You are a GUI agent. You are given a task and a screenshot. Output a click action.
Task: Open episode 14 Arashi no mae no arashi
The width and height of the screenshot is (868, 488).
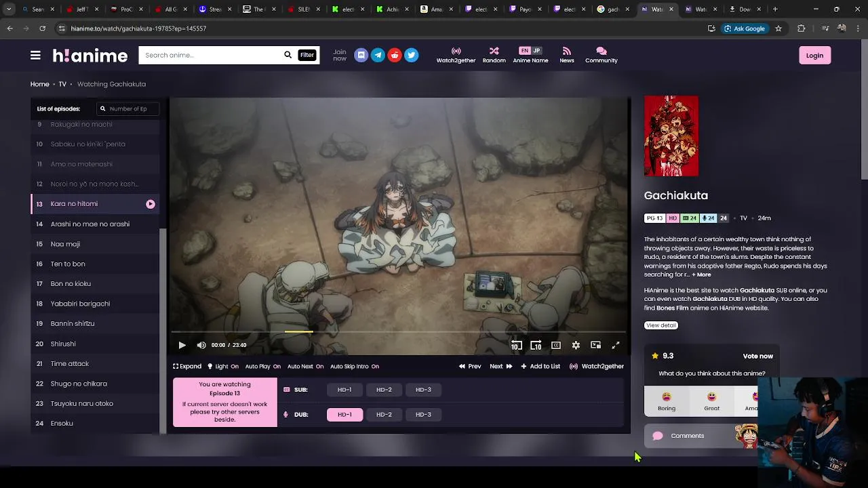click(x=95, y=224)
